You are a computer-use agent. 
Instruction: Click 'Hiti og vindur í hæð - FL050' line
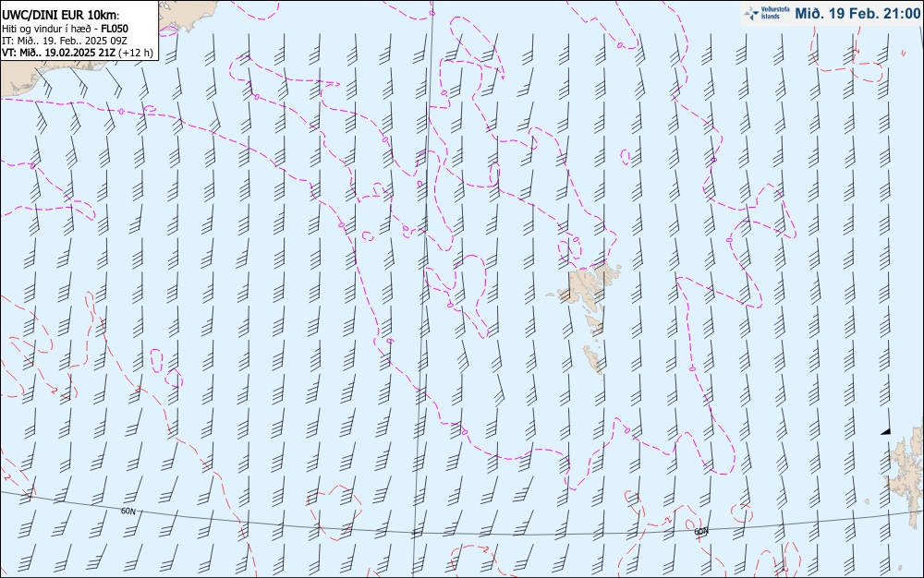pos(65,29)
